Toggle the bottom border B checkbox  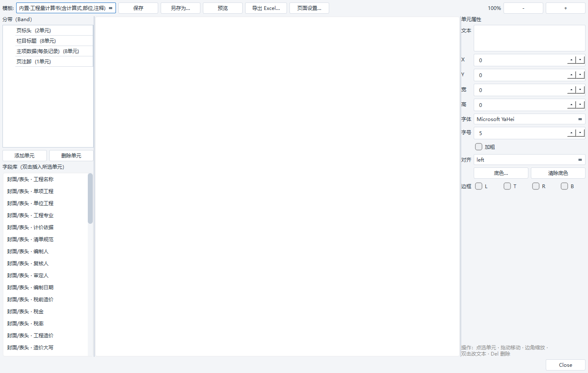click(564, 186)
